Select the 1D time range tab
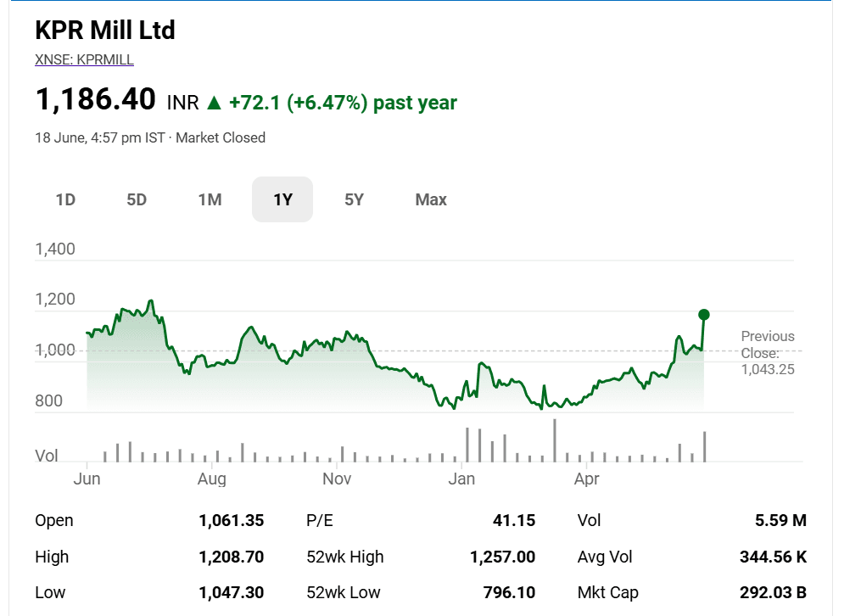The image size is (861, 616). pyautogui.click(x=65, y=199)
